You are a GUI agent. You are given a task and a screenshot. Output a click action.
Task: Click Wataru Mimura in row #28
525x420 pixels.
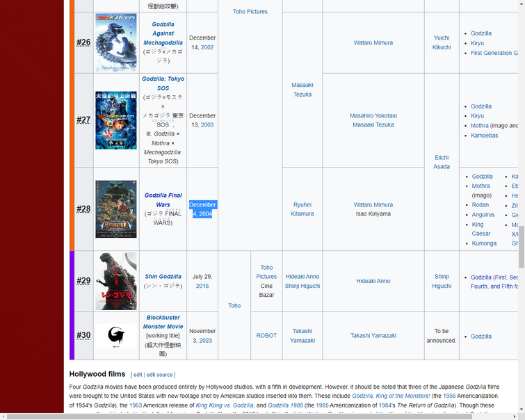pyautogui.click(x=373, y=204)
